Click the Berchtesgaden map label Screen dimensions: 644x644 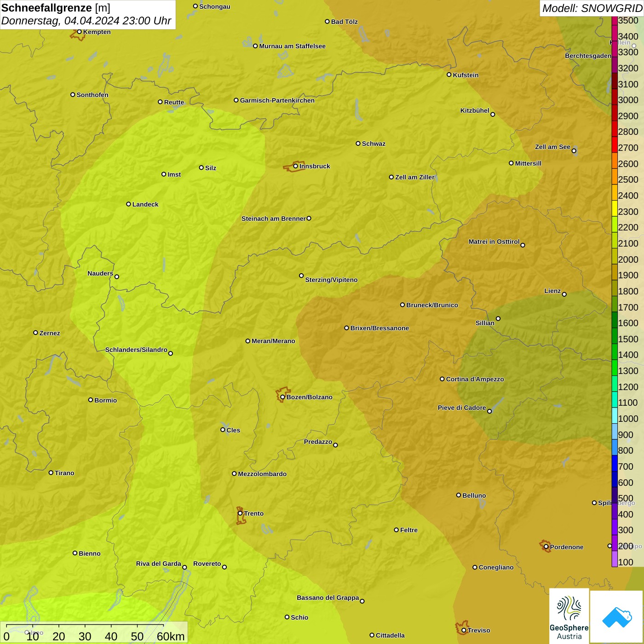588,56
